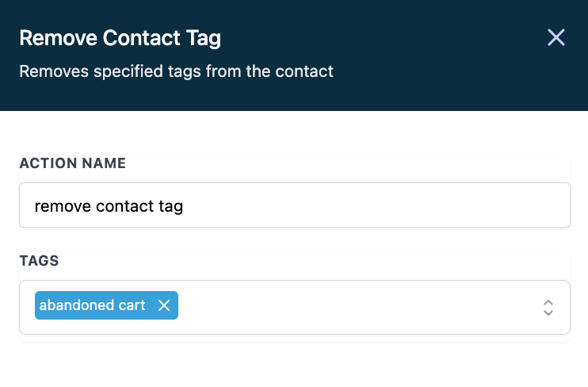The height and width of the screenshot is (387, 588).
Task: Place cursor on word 'remove' in action name
Action: (63, 206)
